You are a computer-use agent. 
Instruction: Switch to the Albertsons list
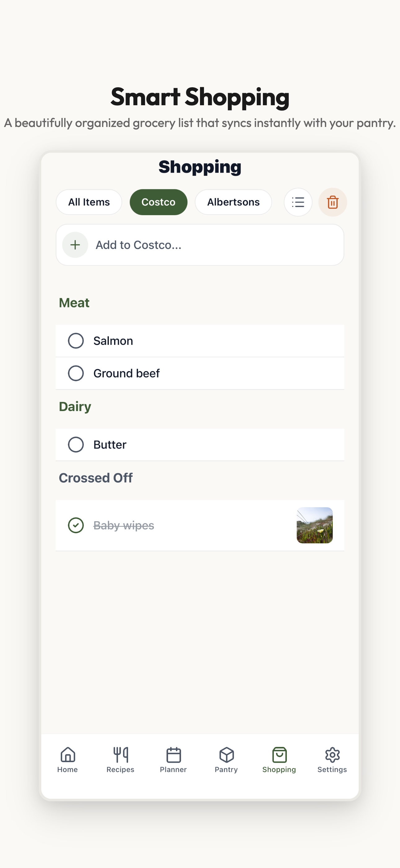pyautogui.click(x=233, y=202)
